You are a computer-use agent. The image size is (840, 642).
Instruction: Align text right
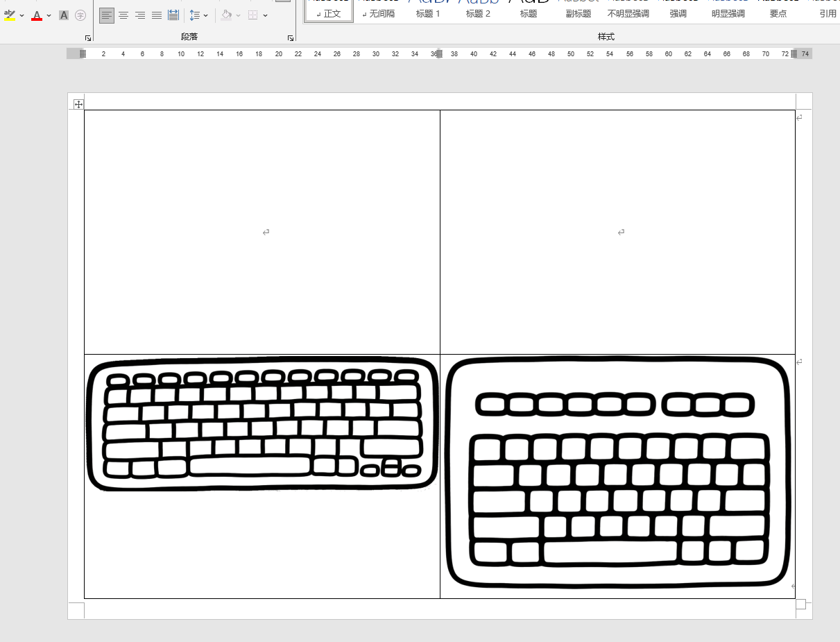140,15
